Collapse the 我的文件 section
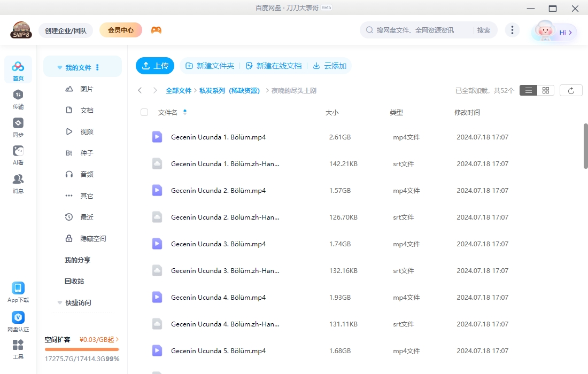 (59, 67)
